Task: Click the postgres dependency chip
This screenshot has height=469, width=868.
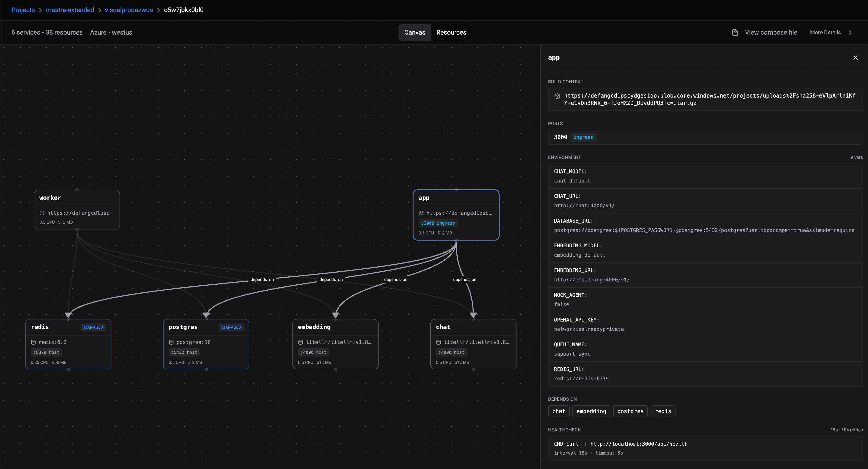Action: (630, 412)
